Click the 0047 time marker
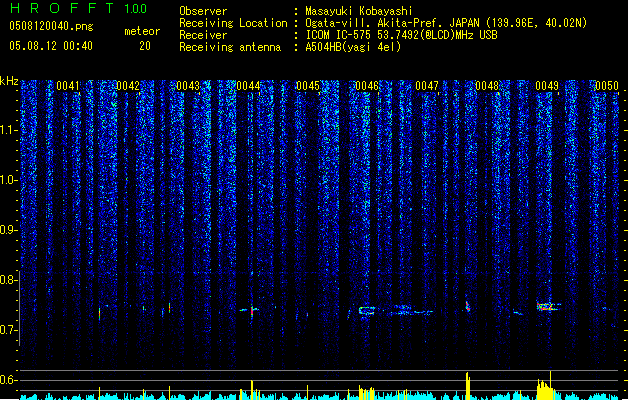The height and width of the screenshot is (400, 629). pos(427,86)
